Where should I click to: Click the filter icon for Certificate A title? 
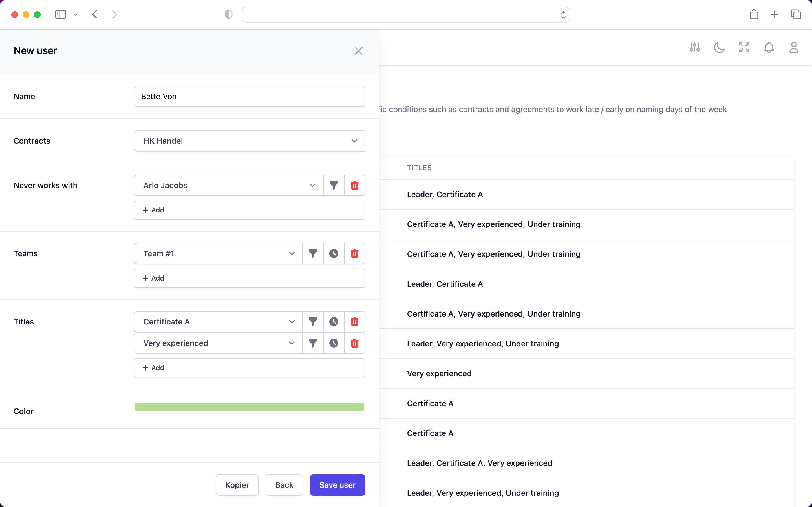pos(313,322)
